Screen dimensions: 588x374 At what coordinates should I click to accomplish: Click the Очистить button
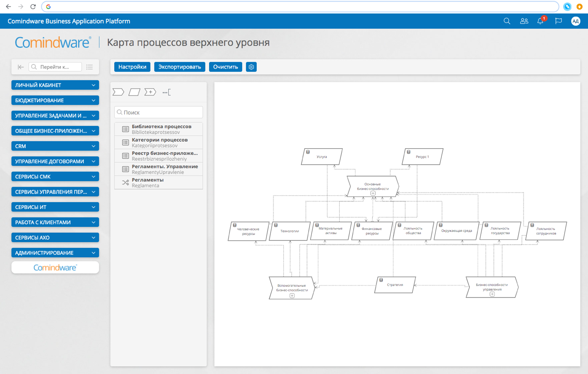[225, 67]
